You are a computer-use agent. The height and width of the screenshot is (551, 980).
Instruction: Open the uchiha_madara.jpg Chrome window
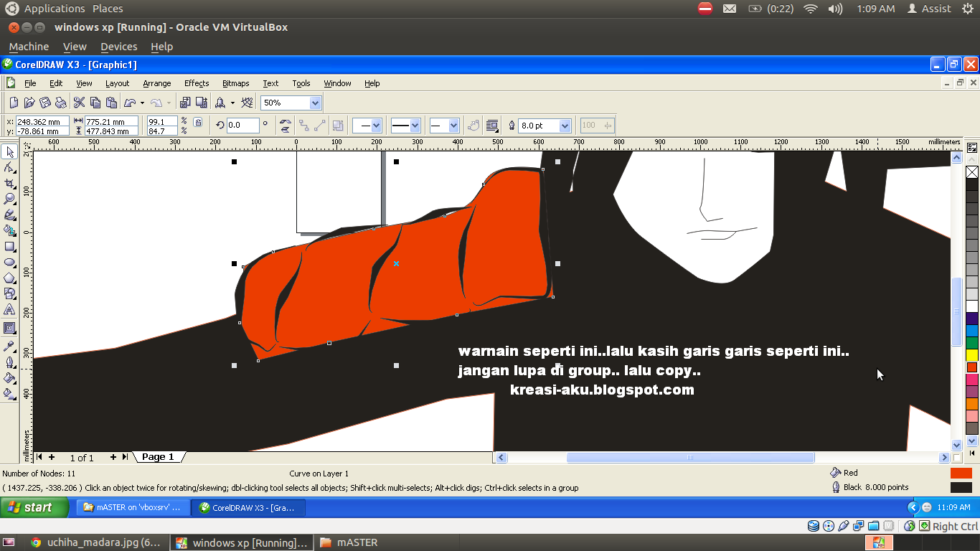click(95, 543)
